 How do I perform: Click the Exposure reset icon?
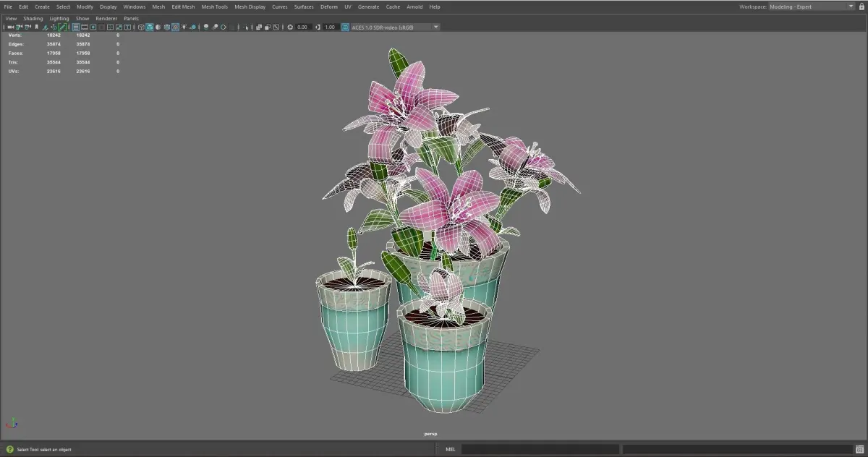290,27
